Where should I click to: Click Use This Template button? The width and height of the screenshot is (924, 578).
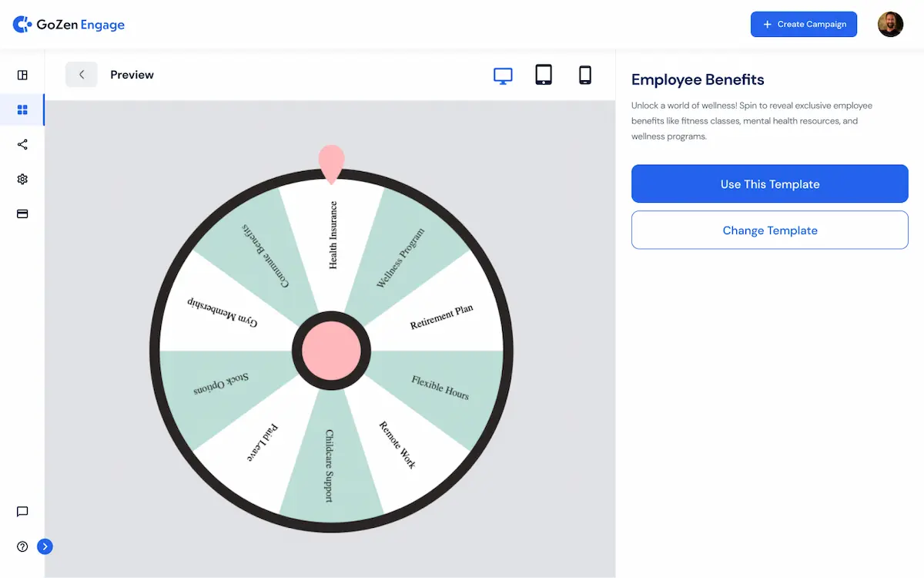click(x=769, y=184)
